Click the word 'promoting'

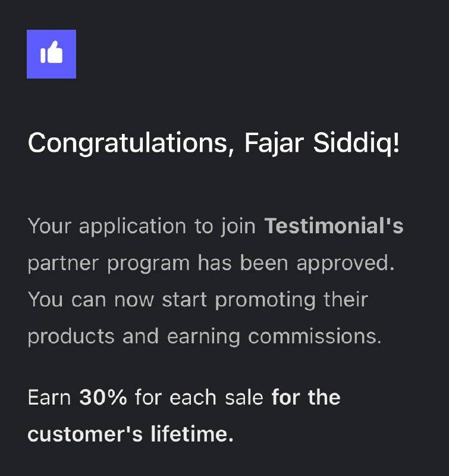pyautogui.click(x=265, y=299)
